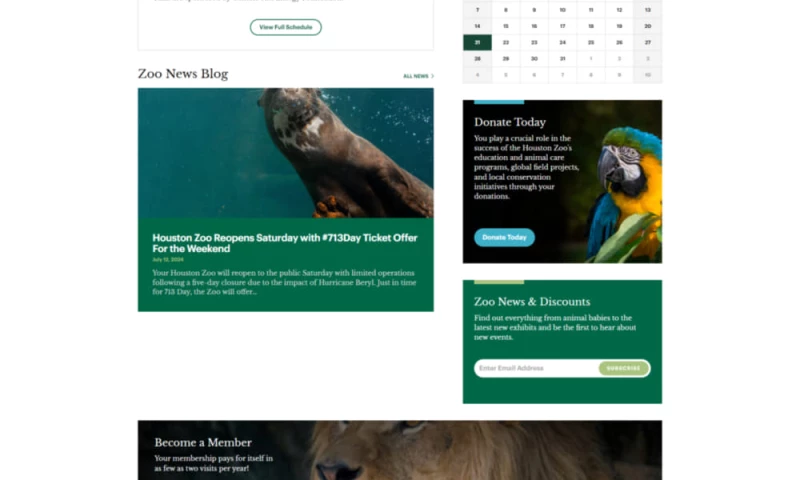Open the Houston Zoo Reopens Saturday headline
800x480 pixels.
(x=285, y=243)
